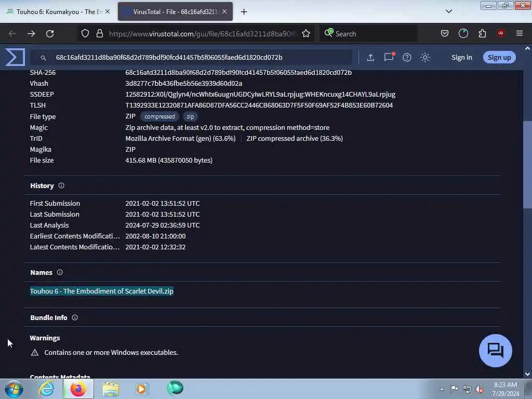Click First Submission date 2021-02-02 13:51:52 UTC

coord(162,203)
